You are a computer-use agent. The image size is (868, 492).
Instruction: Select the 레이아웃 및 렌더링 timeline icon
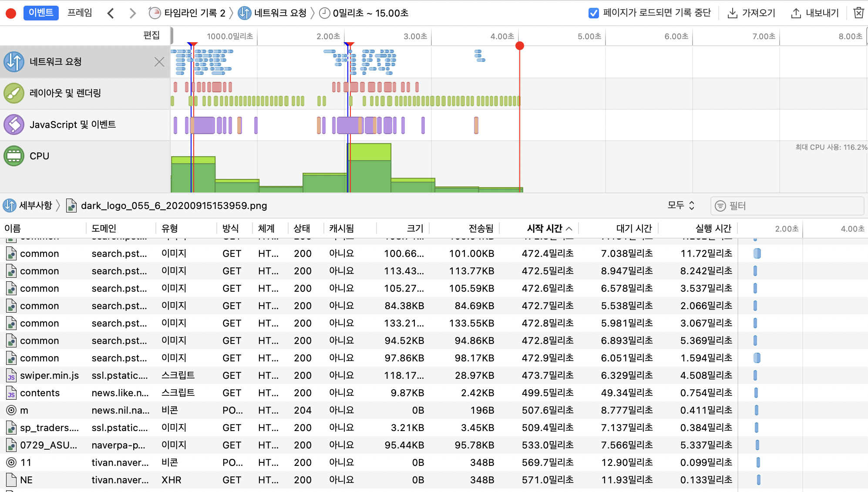click(14, 93)
